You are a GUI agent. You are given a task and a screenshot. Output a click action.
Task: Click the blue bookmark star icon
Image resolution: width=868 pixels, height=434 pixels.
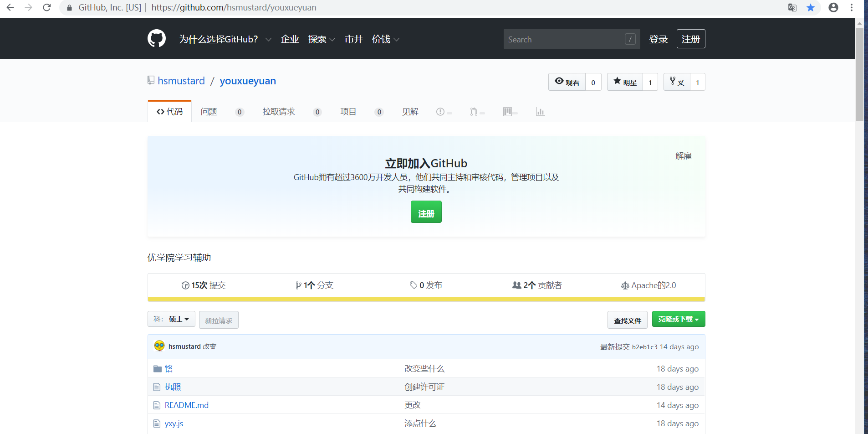[811, 8]
